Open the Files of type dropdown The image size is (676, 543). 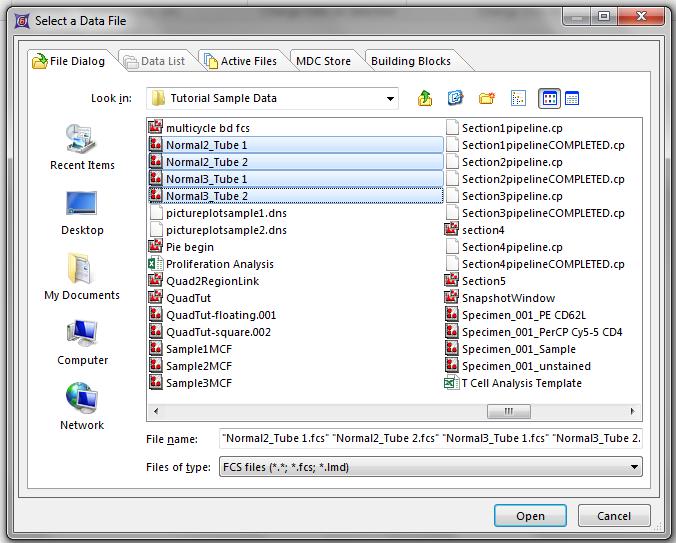tap(634, 467)
